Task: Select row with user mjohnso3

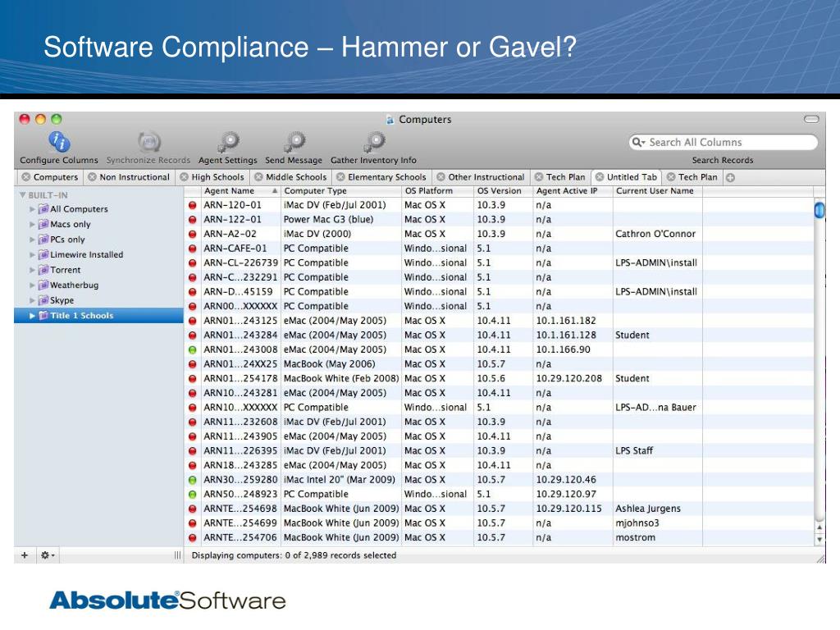Action: pyautogui.click(x=498, y=523)
